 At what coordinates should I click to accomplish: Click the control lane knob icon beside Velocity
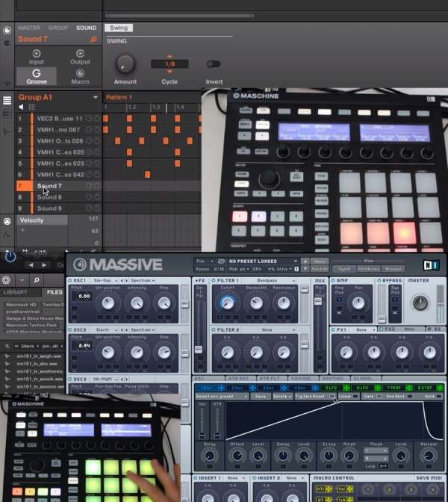coord(7,221)
